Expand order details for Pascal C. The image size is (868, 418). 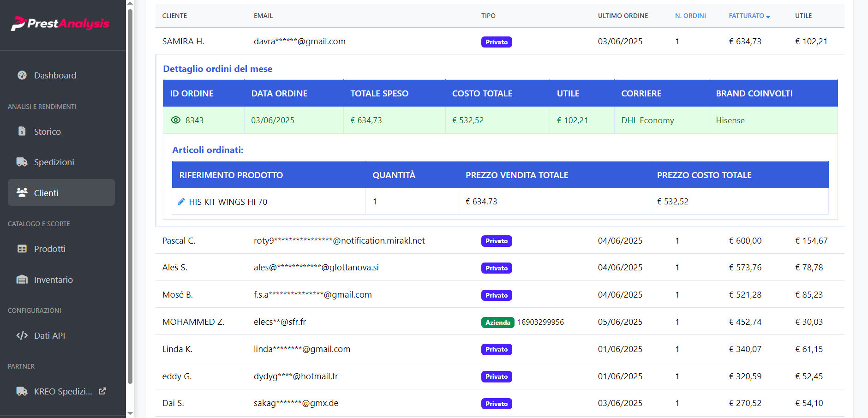[179, 240]
